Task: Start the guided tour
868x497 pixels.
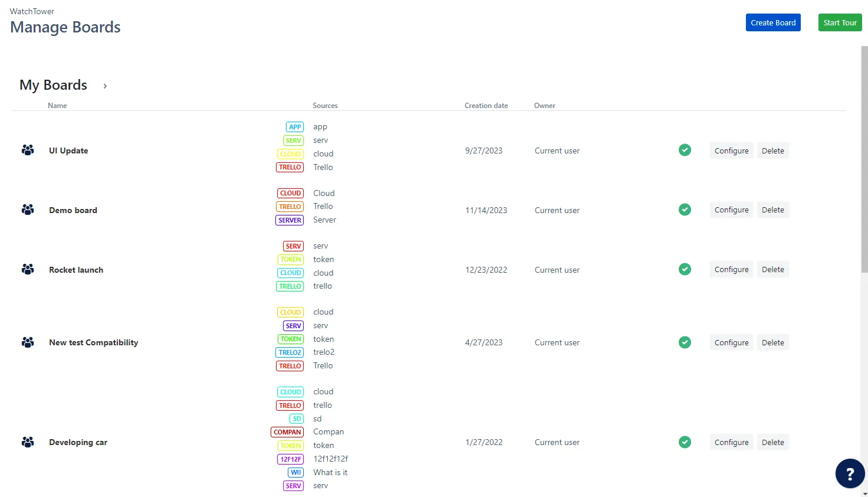Action: click(840, 22)
